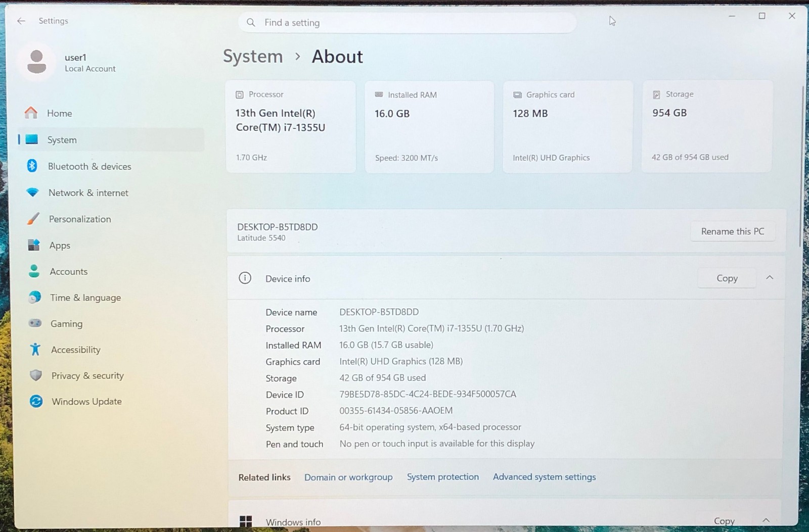
Task: Click the vertical scrollbar on the right
Action: (801, 167)
